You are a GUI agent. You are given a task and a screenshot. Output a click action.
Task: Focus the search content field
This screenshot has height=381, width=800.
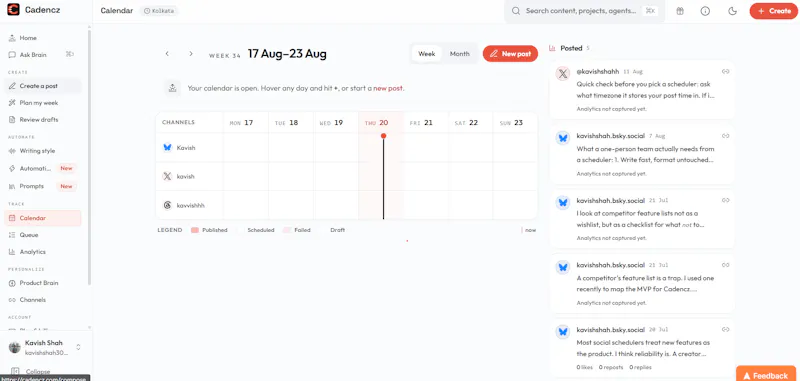coord(585,11)
